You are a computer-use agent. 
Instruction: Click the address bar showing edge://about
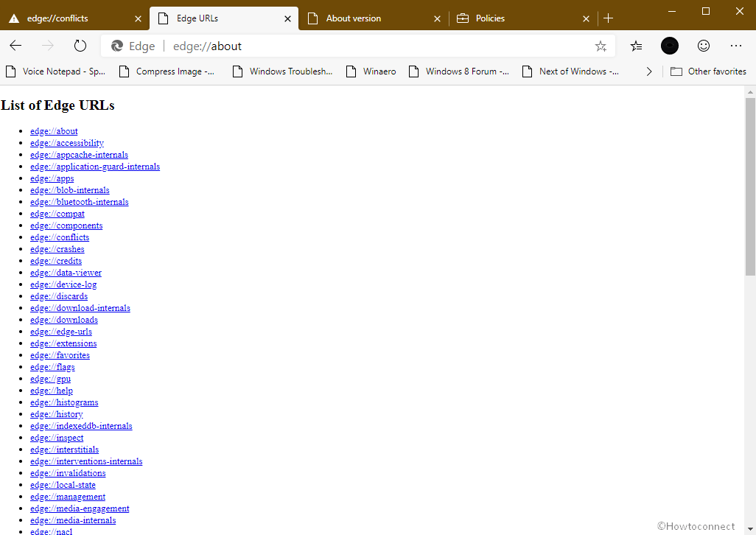pyautogui.click(x=357, y=46)
